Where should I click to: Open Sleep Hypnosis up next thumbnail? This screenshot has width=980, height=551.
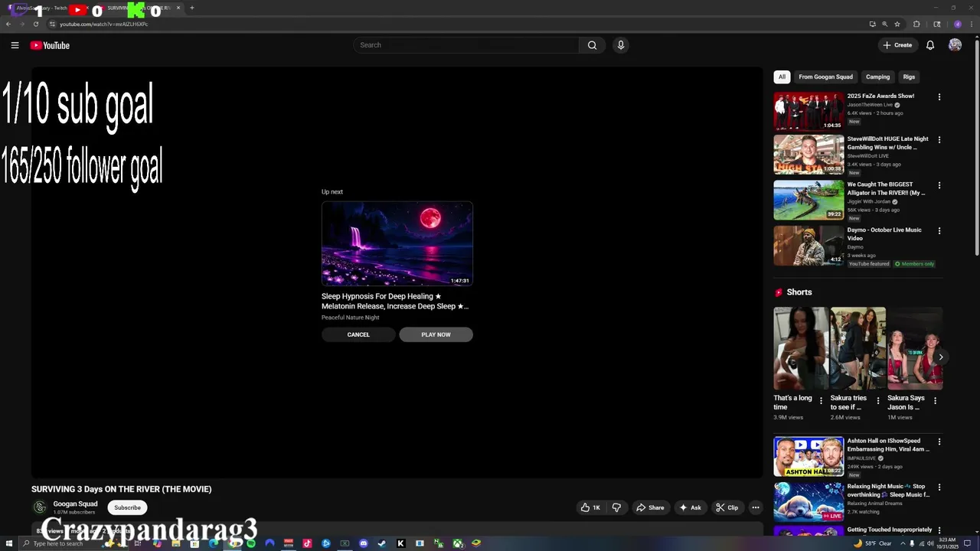point(397,243)
